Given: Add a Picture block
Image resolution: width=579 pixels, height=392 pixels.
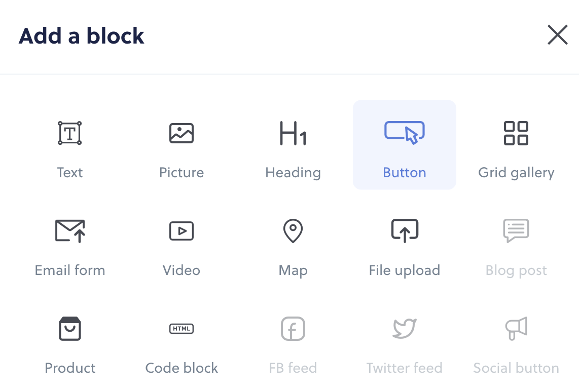Looking at the screenshot, I should click(181, 133).
